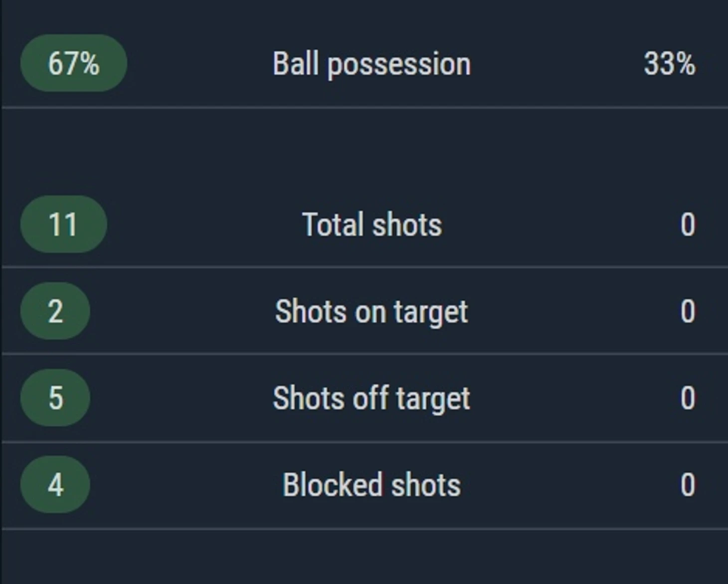728x584 pixels.
Task: Select the Blocked shots label
Action: pyautogui.click(x=371, y=485)
